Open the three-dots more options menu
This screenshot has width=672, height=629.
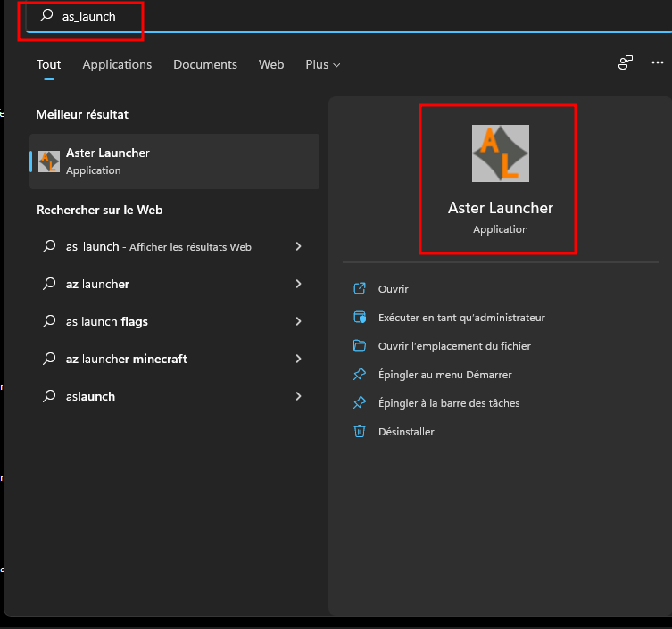(658, 63)
